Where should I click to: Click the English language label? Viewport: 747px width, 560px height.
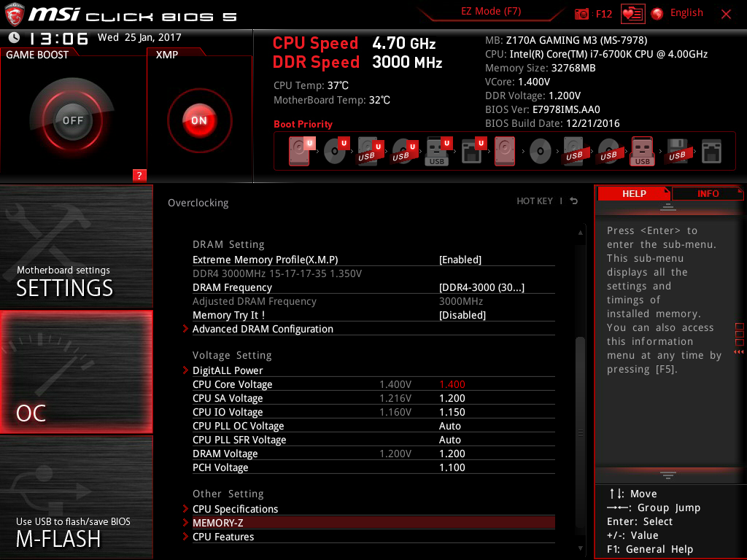tap(686, 13)
